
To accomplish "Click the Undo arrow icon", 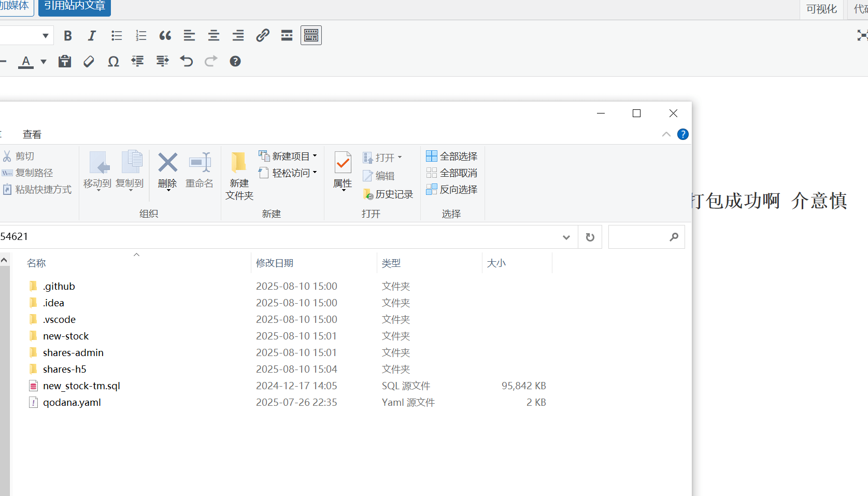I will click(x=186, y=61).
